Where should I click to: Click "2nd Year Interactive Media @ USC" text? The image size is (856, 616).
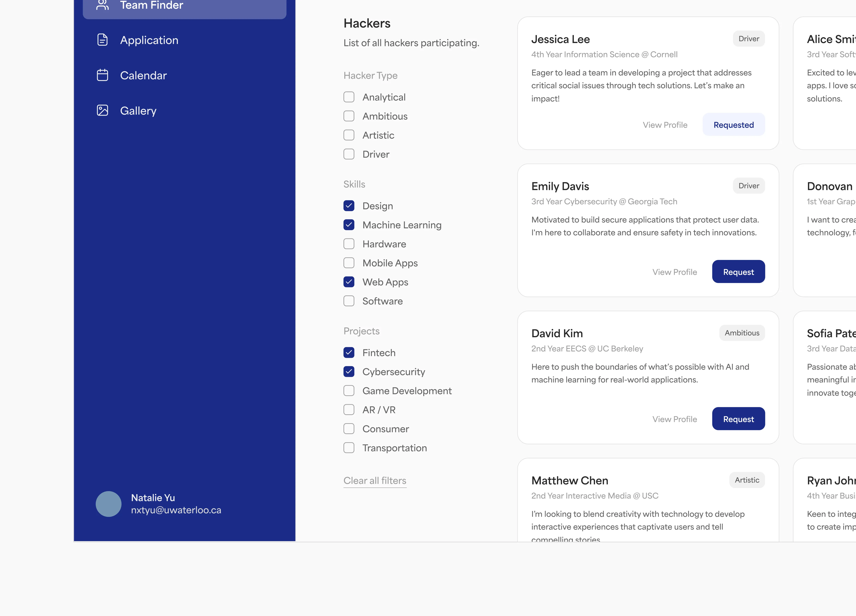tap(594, 496)
